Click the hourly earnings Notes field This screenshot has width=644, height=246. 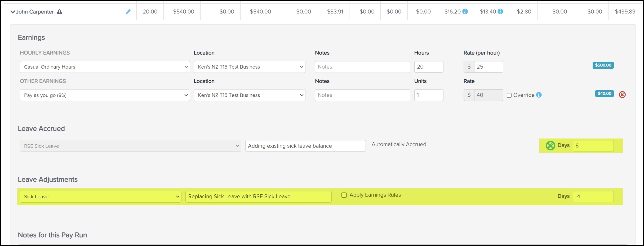(x=362, y=67)
